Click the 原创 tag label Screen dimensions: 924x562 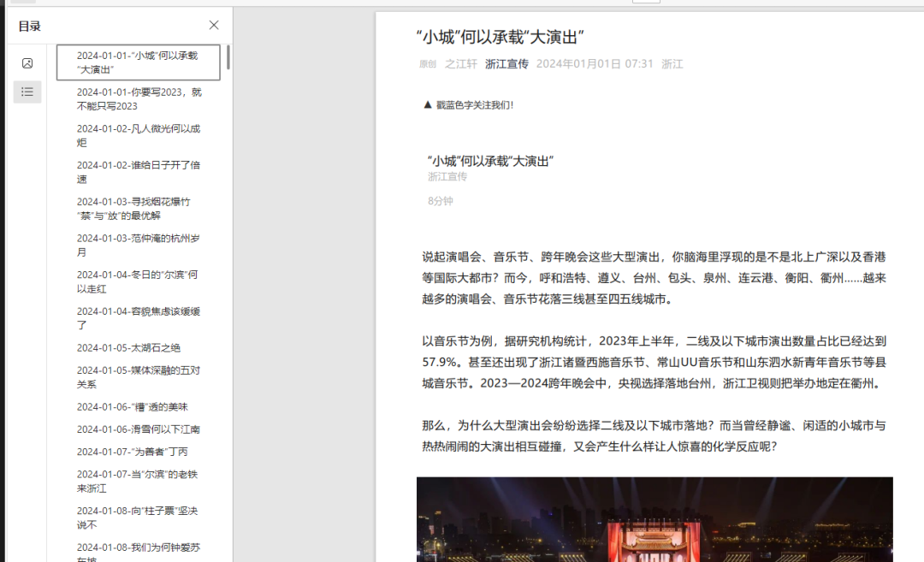[428, 64]
